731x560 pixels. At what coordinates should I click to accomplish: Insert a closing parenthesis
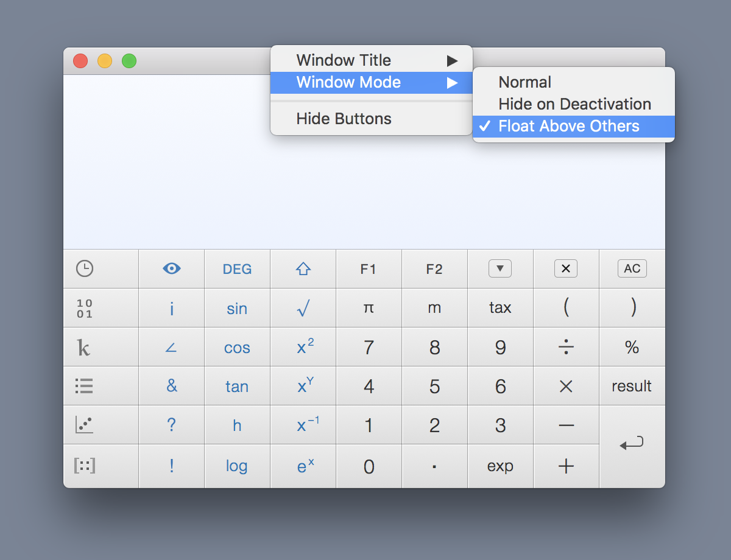click(x=632, y=308)
